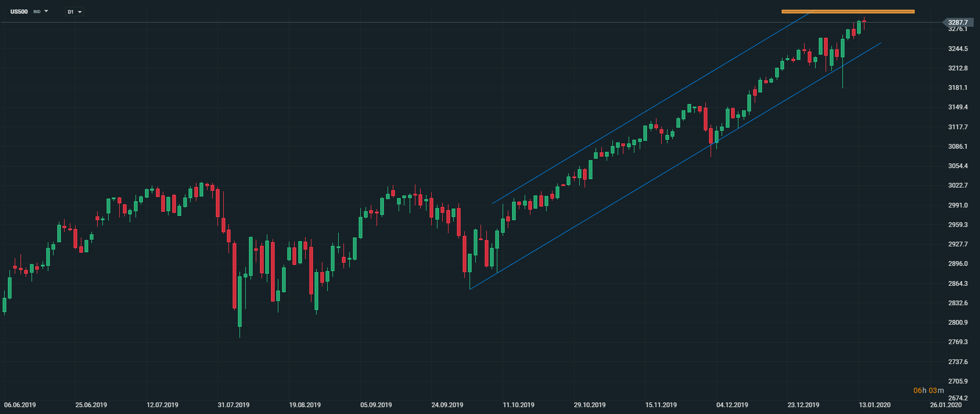The width and height of the screenshot is (980, 414).
Task: Click the latest red candle on the chart
Action: click(864, 21)
